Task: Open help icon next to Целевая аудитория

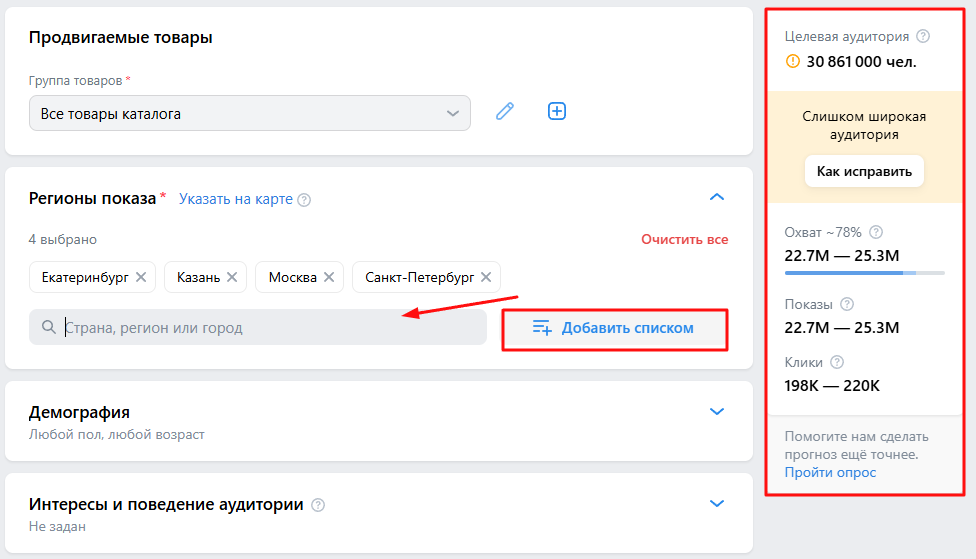Action: tap(923, 36)
